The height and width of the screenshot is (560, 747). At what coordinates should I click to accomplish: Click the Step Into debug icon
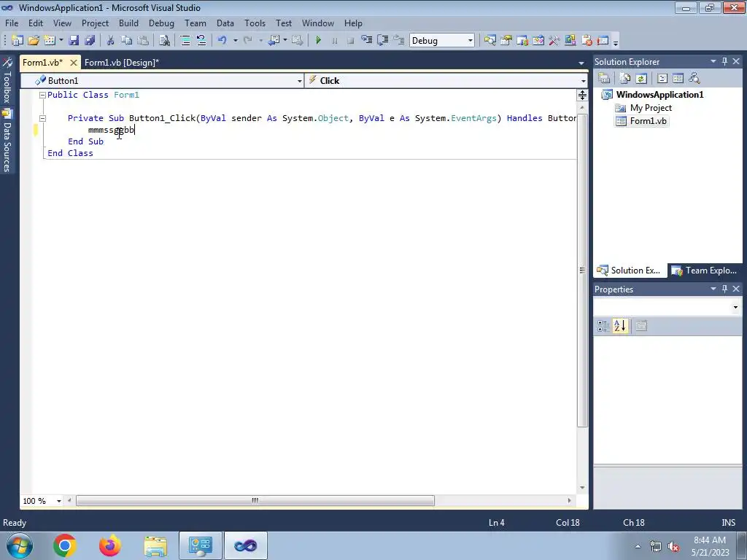click(366, 41)
